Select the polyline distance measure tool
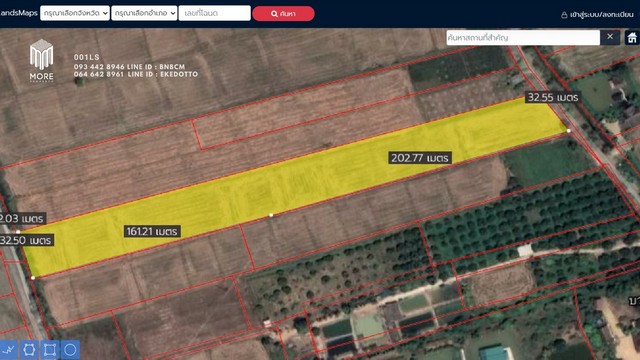640x360 pixels. click(x=9, y=350)
